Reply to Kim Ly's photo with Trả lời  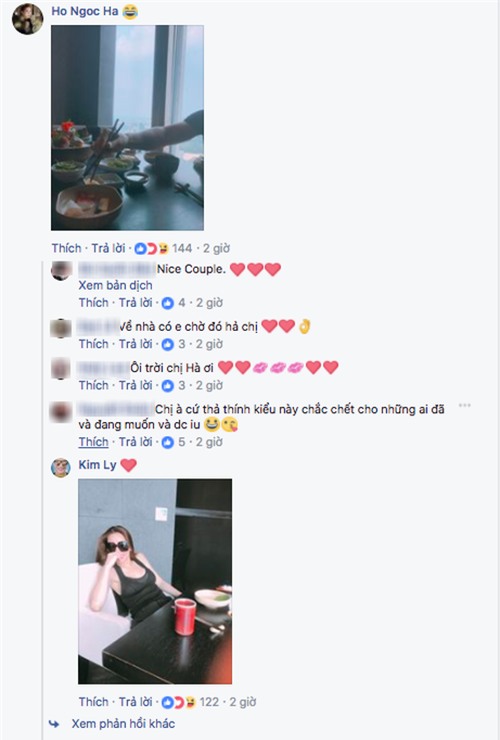click(136, 702)
